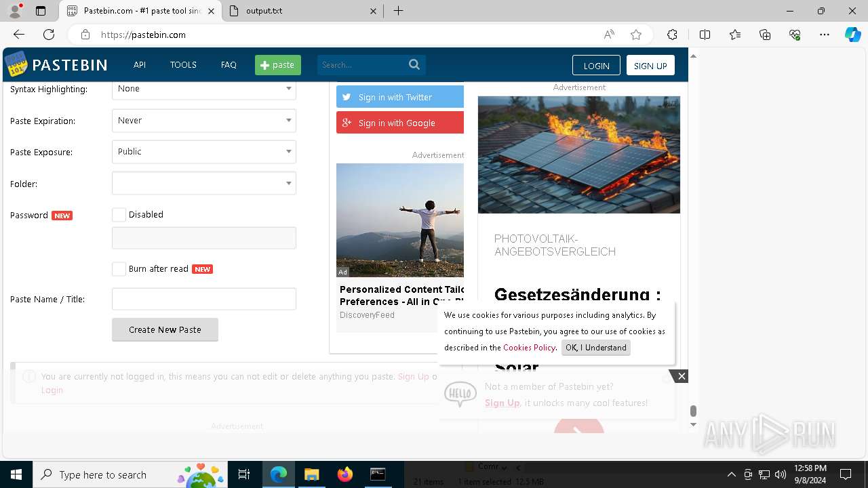Expand the Folder dropdown
Screen dimensions: 868x488
[204, 183]
